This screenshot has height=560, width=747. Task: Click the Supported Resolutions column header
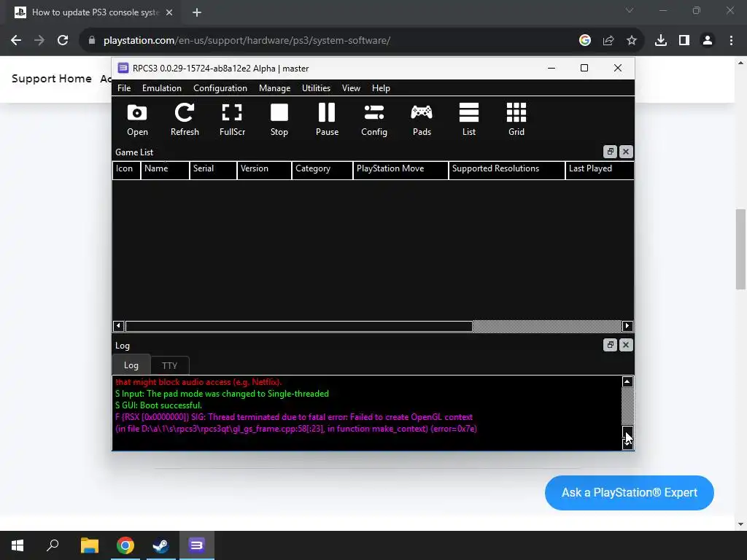pyautogui.click(x=506, y=170)
